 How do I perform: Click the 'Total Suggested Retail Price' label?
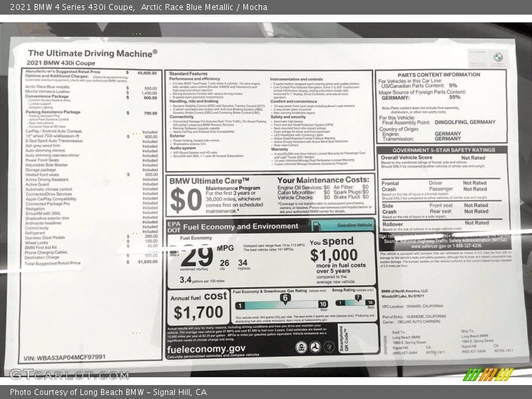click(x=53, y=263)
